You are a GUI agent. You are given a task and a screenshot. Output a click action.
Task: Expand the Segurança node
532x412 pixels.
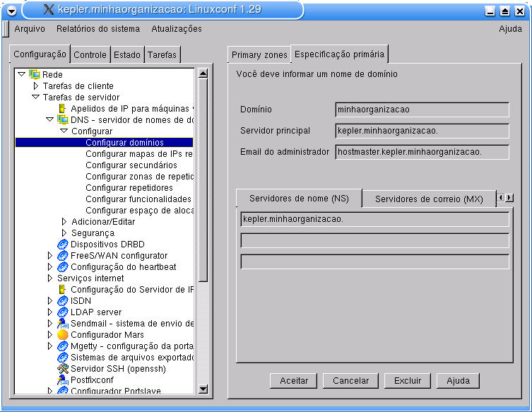(x=64, y=233)
